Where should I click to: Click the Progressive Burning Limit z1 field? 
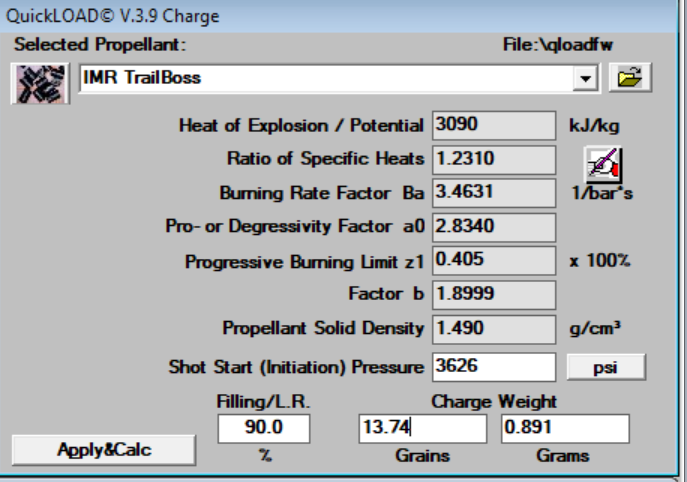pyautogui.click(x=494, y=261)
